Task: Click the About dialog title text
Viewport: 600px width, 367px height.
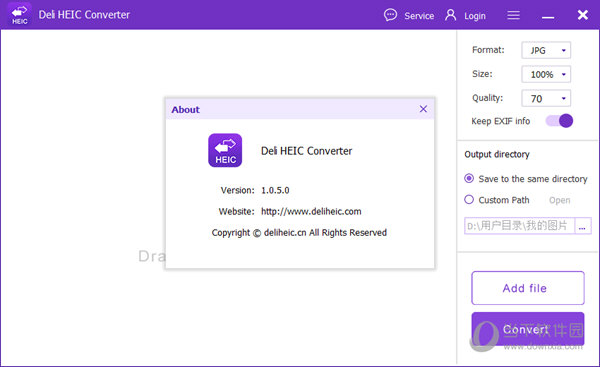Action: pos(186,109)
